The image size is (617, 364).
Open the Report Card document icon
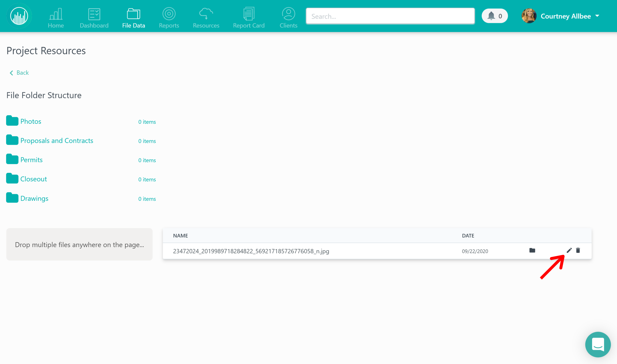point(249,14)
